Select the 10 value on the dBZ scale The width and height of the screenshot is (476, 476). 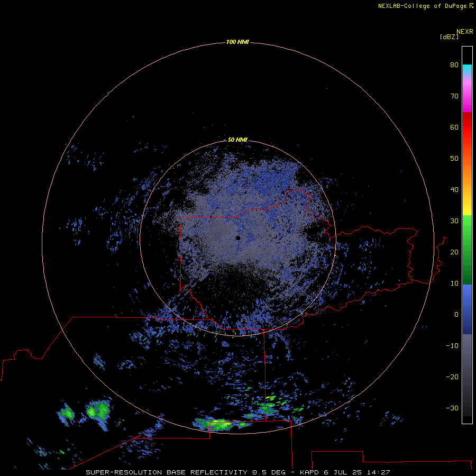click(x=454, y=283)
